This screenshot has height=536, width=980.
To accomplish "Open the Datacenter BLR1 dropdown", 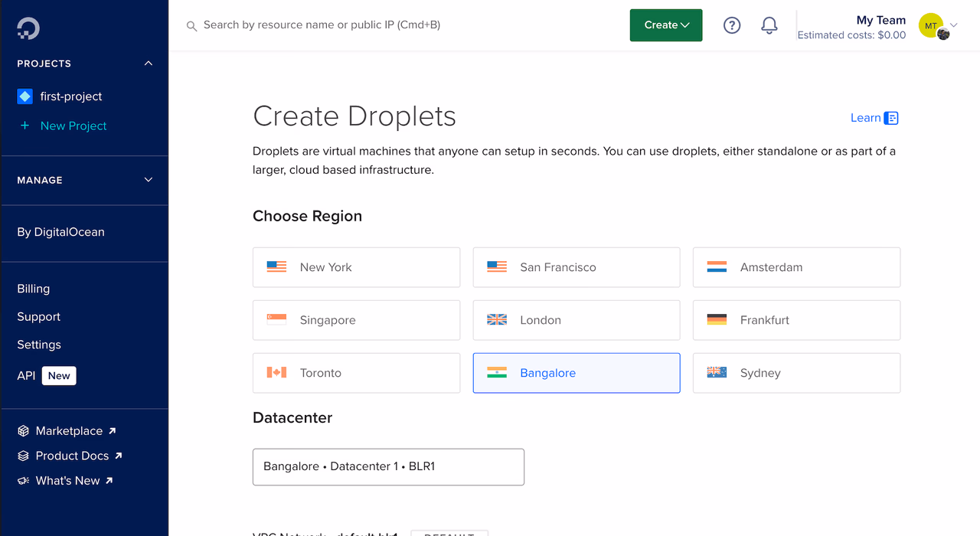I will (388, 467).
